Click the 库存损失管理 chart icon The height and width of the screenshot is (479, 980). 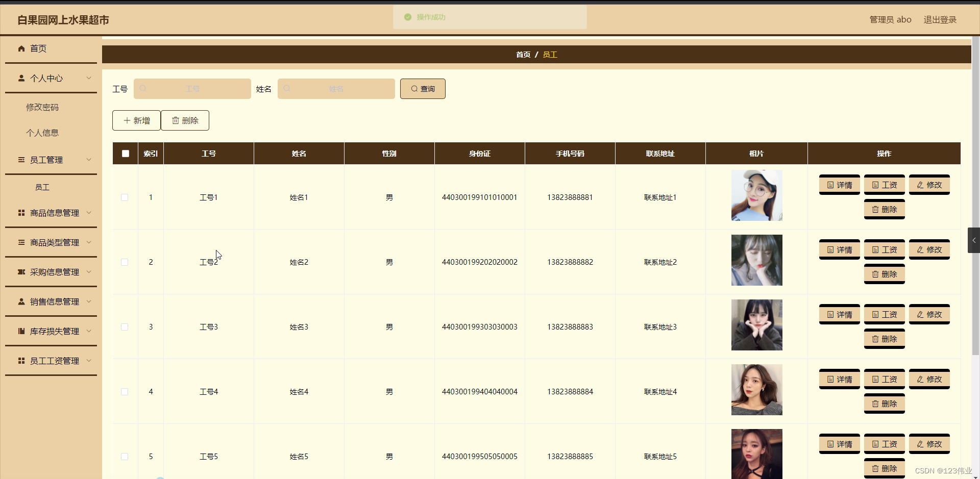(x=21, y=331)
